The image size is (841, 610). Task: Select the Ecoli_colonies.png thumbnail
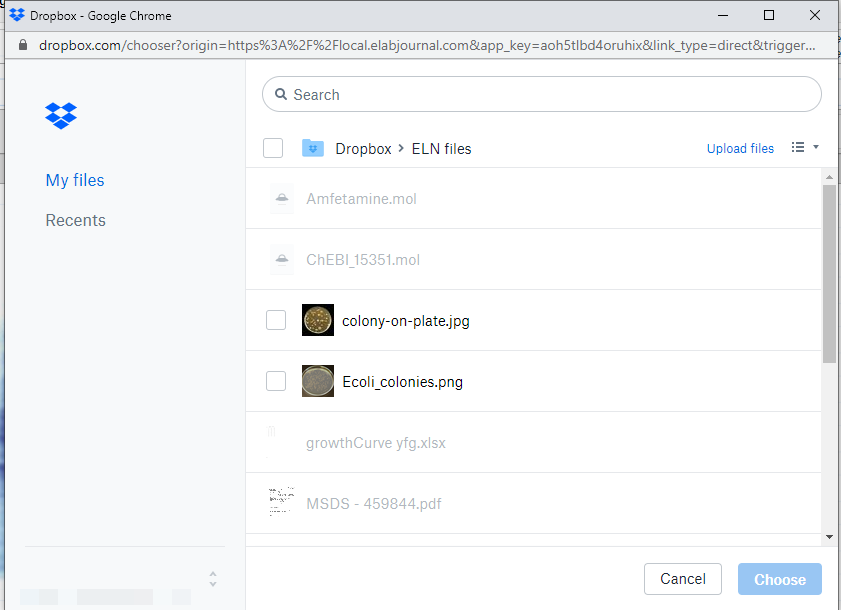click(x=318, y=381)
